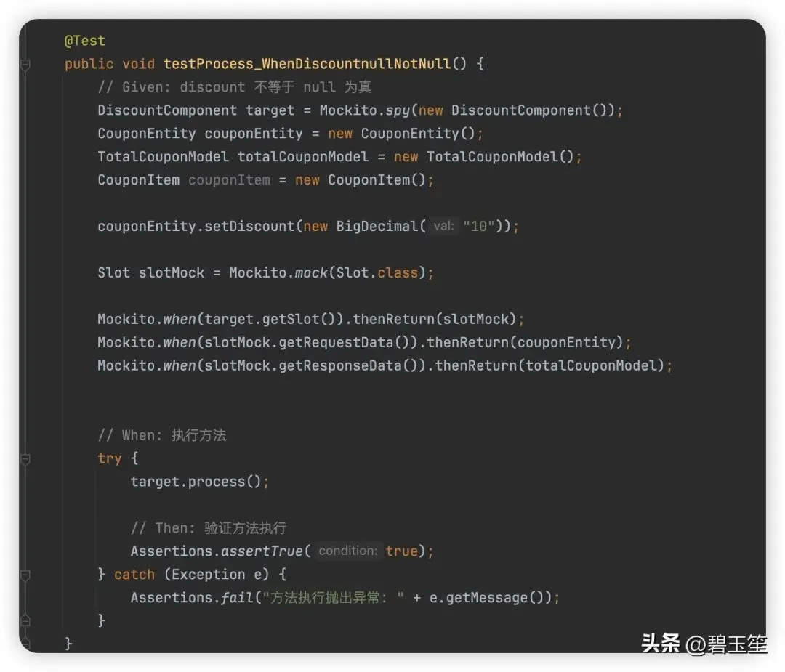Click the fold end marker beside catch's closing brace
This screenshot has height=672, width=785.
(x=25, y=621)
